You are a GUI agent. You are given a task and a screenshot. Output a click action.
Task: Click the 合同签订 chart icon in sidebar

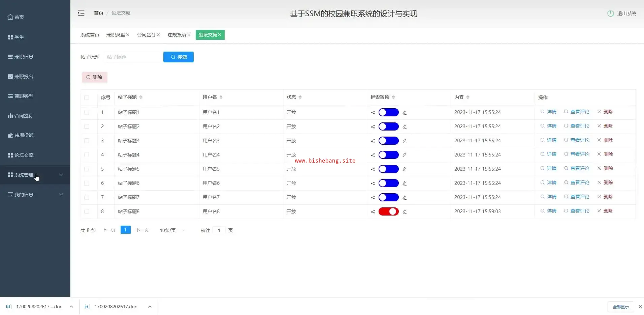tap(10, 116)
